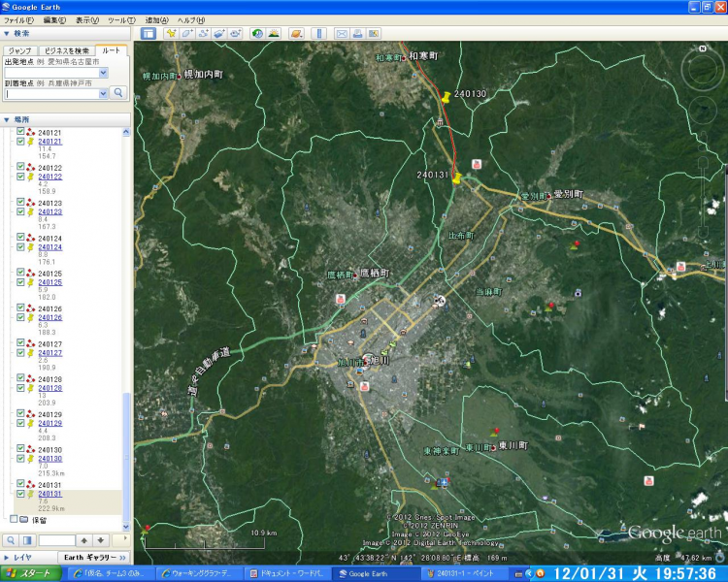Uncheck the 240124 path checkbox
The image size is (728, 582).
[20, 237]
